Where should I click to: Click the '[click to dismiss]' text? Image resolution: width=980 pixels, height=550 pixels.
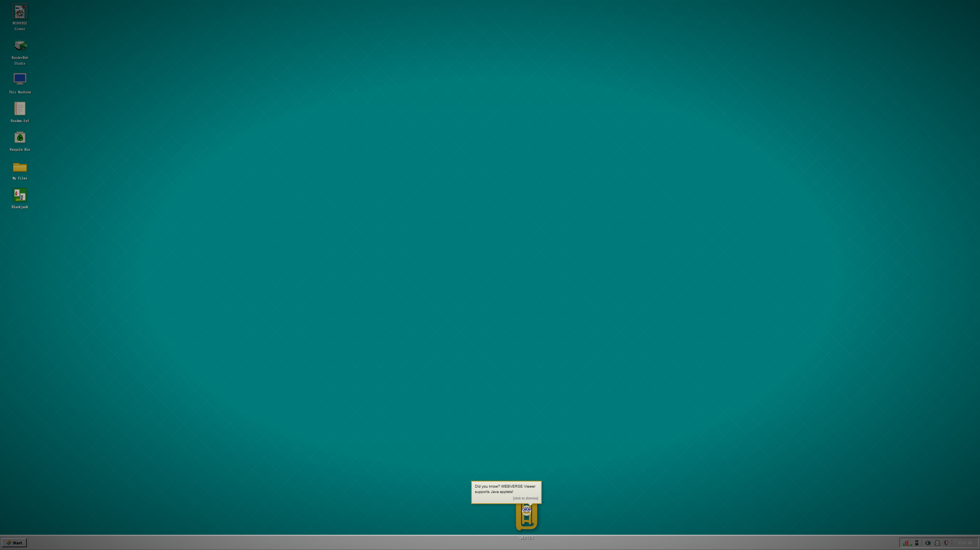(525, 498)
